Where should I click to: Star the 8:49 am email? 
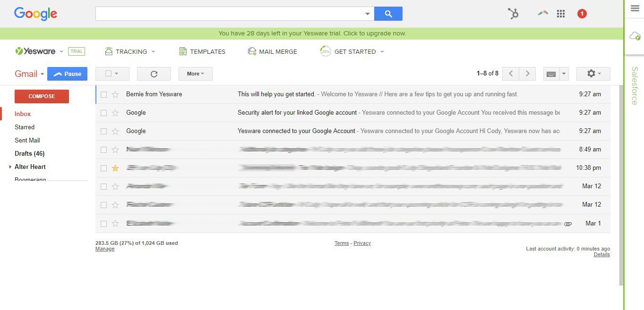pos(115,150)
